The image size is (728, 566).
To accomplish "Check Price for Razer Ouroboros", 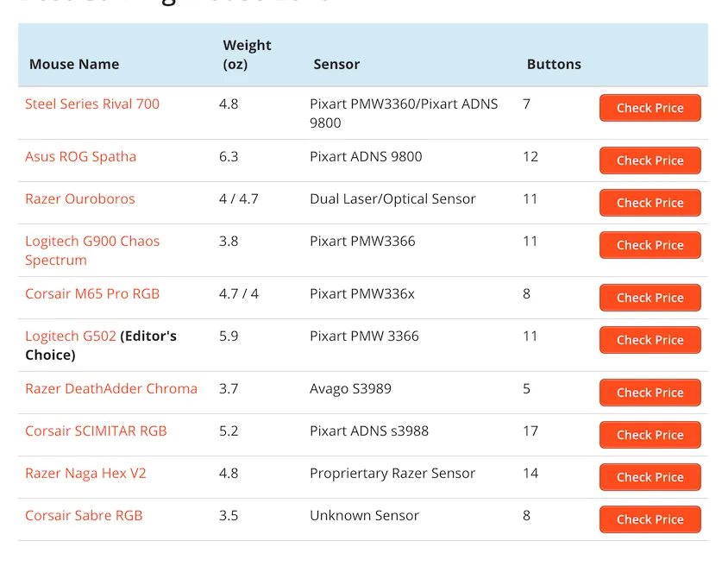I will [x=650, y=203].
